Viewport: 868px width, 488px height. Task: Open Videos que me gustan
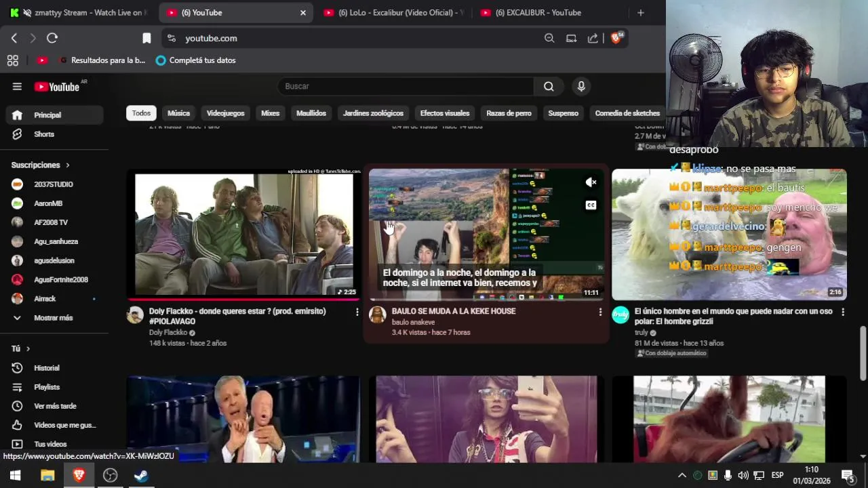(x=54, y=425)
